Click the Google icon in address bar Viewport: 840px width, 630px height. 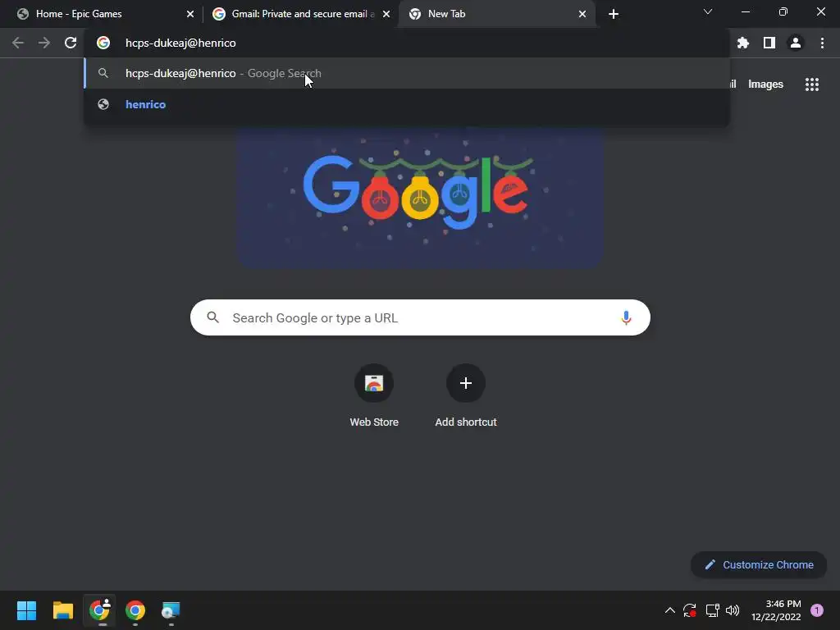[x=103, y=43]
